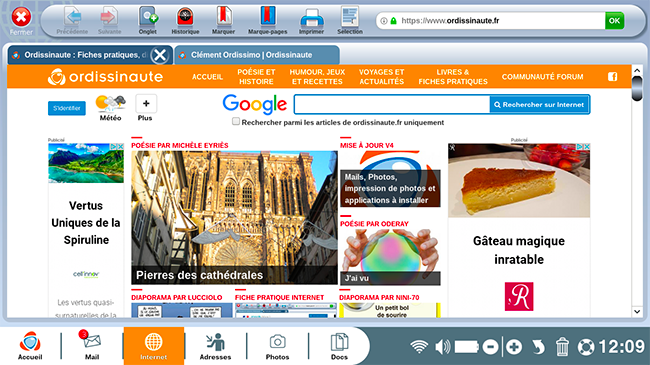Open the Marque-pages list
The image size is (650, 365).
pyautogui.click(x=267, y=21)
